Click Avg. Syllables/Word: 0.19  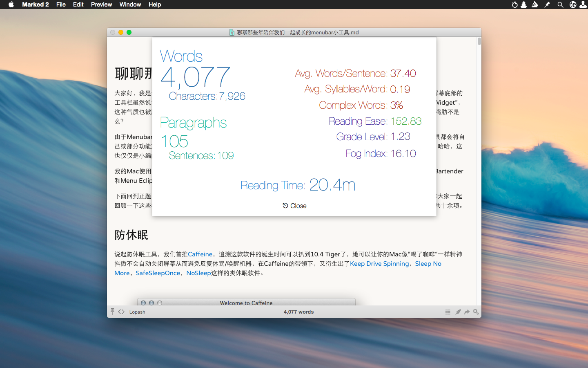click(357, 89)
